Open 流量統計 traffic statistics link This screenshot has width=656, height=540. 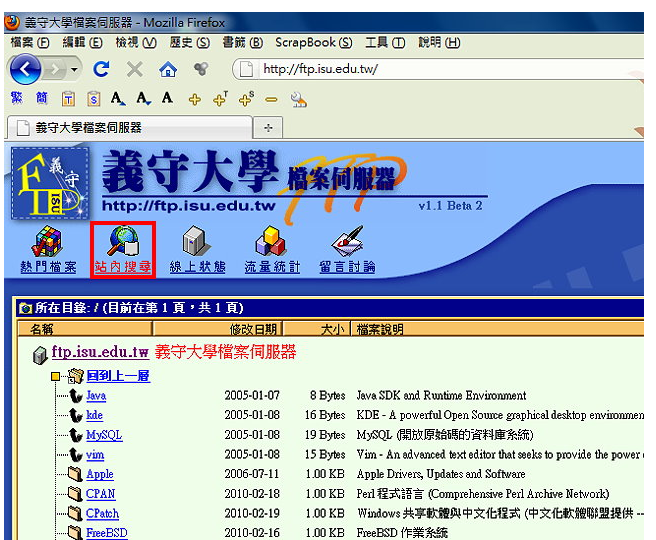[x=272, y=267]
